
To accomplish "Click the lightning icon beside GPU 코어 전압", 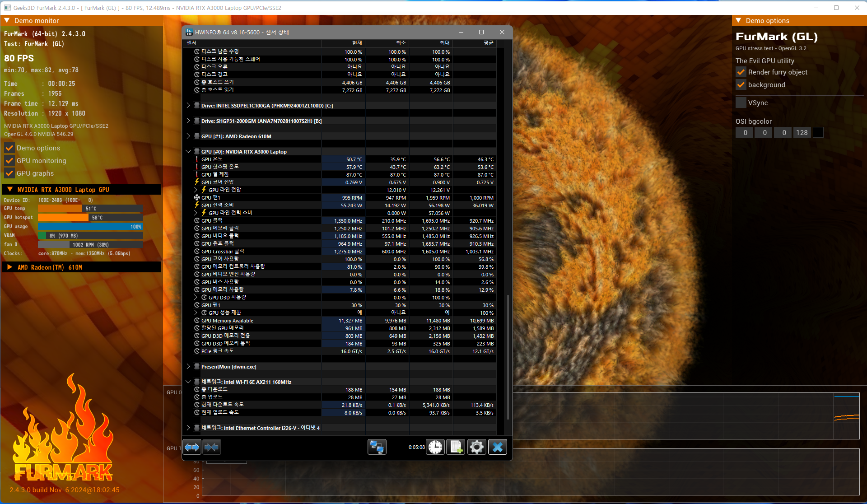I will pyautogui.click(x=197, y=182).
